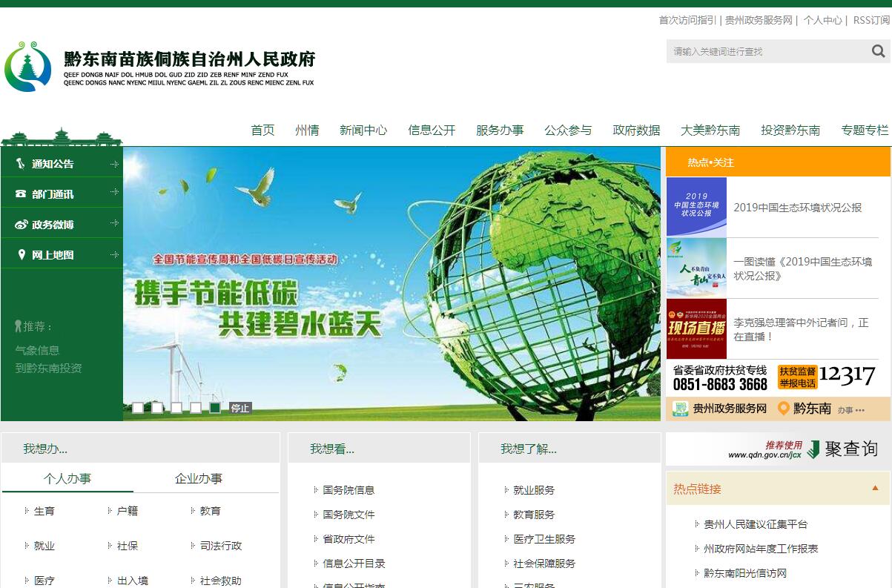Click the 黔东南 location pin icon
The height and width of the screenshot is (588, 892).
click(783, 409)
